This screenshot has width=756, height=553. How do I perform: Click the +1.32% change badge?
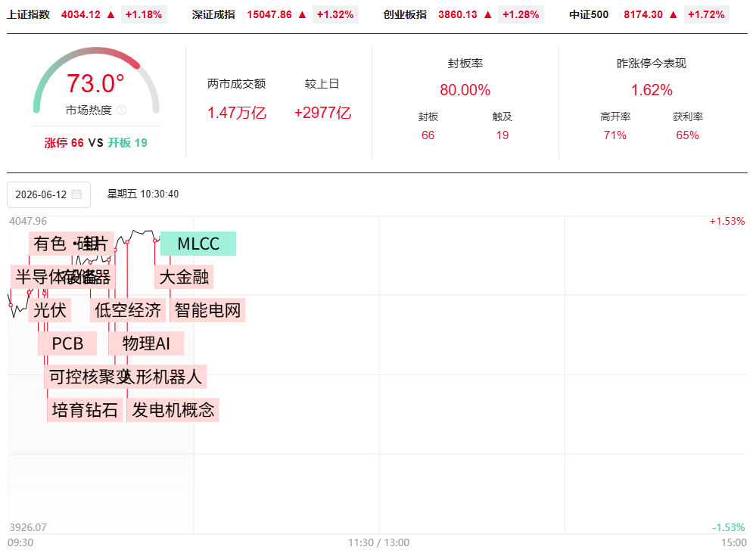pos(335,14)
